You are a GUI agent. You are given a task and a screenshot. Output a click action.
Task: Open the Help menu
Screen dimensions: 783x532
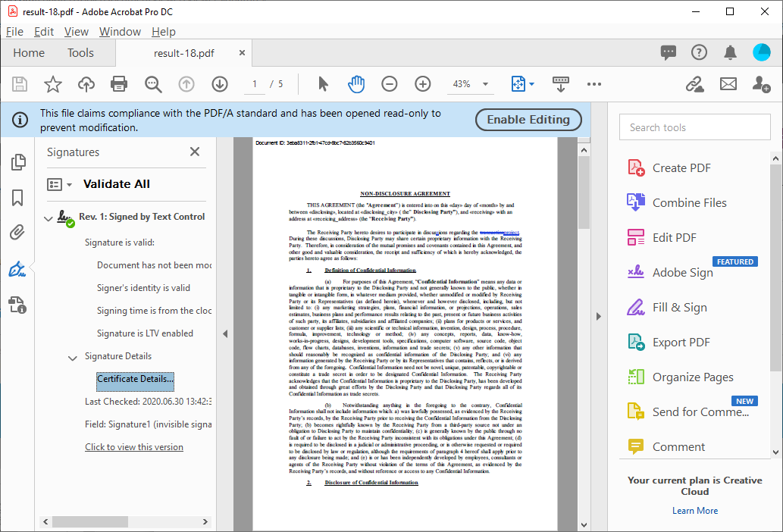point(164,32)
